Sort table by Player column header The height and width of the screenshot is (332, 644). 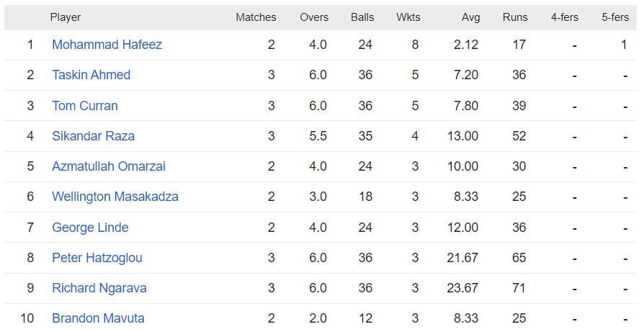[x=65, y=17]
